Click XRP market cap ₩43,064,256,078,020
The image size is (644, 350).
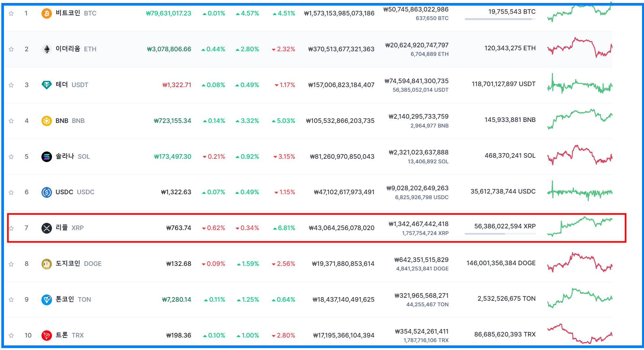[341, 228]
